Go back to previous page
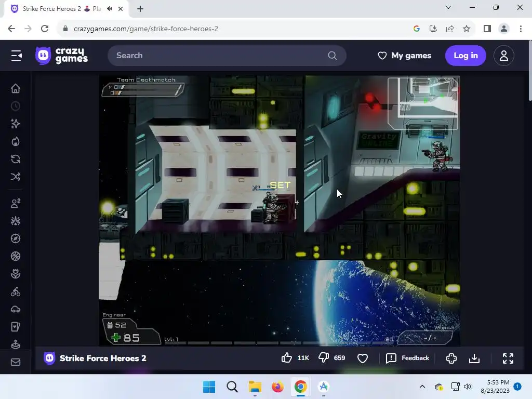 point(11,29)
